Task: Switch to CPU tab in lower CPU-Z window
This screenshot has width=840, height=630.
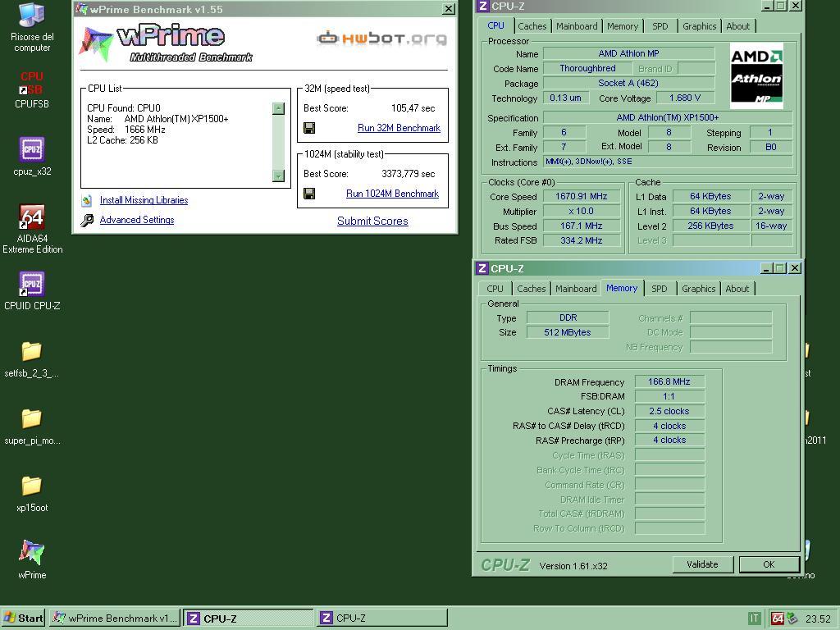Action: tap(495, 289)
